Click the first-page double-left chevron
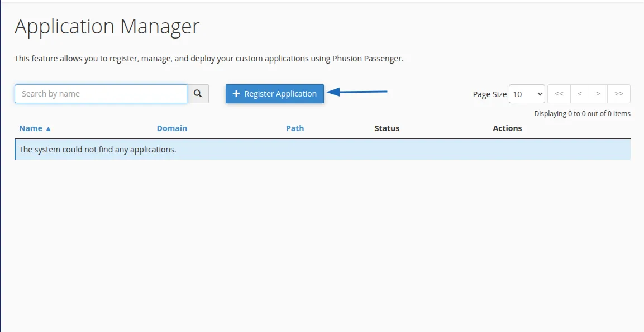This screenshot has width=644, height=332. tap(559, 93)
